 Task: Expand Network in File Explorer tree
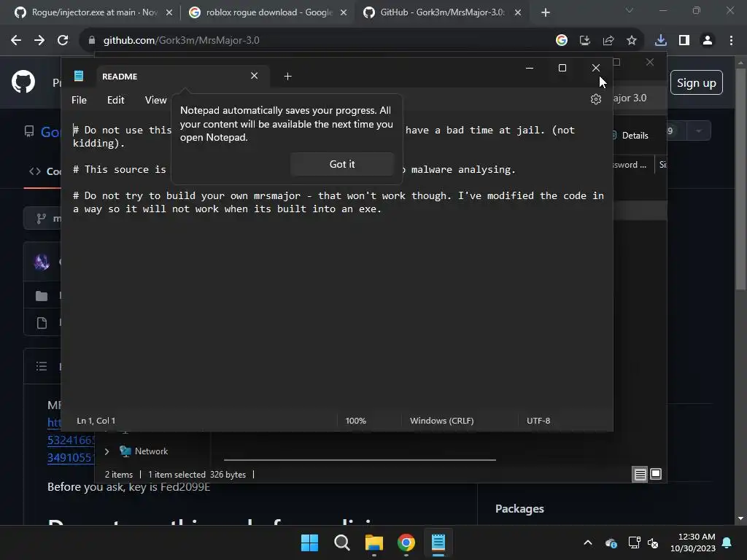pos(107,451)
